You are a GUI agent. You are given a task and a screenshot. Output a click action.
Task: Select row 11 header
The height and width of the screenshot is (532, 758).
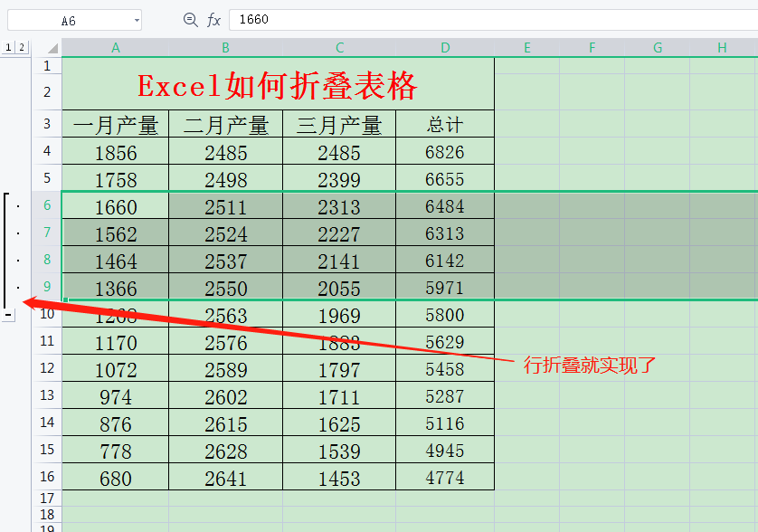(47, 341)
